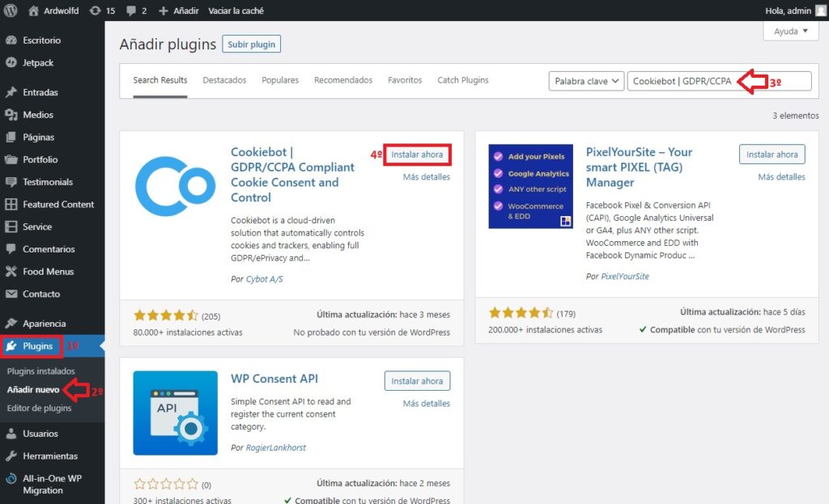Open the Cybot A/S author link
This screenshot has height=504, width=829.
click(265, 279)
